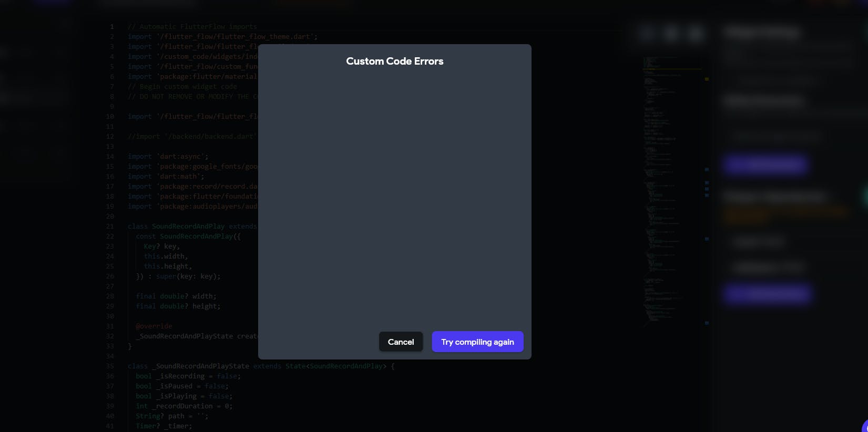The image size is (868, 432).
Task: Click the 'Key? key,' line in editor
Action: 162,246
